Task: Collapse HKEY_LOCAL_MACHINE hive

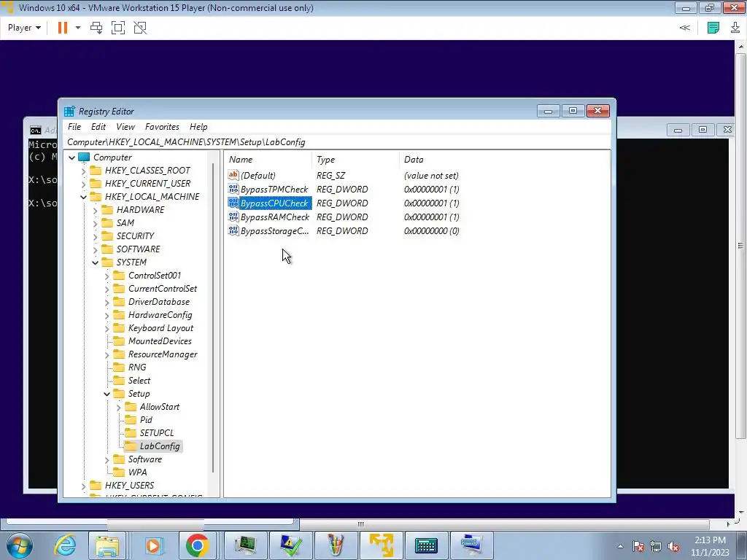Action: tap(83, 197)
